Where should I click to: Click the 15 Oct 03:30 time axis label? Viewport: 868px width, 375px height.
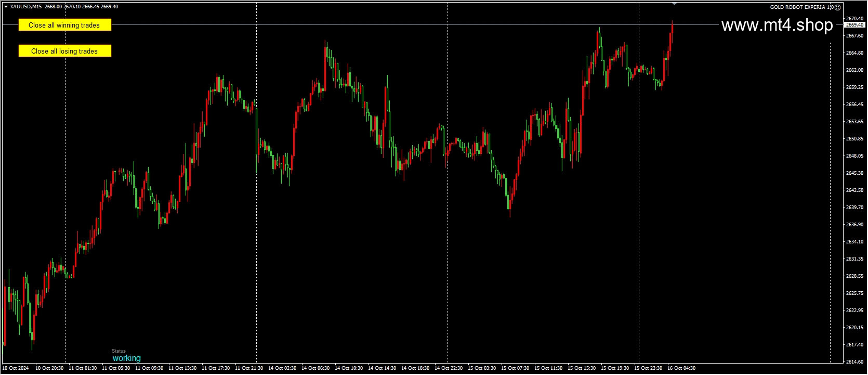coord(482,368)
